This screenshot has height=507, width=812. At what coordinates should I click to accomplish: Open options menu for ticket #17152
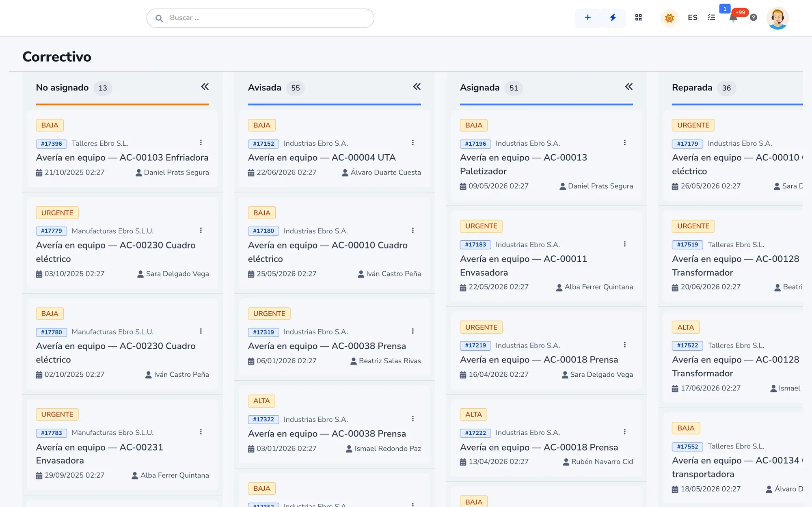[412, 143]
